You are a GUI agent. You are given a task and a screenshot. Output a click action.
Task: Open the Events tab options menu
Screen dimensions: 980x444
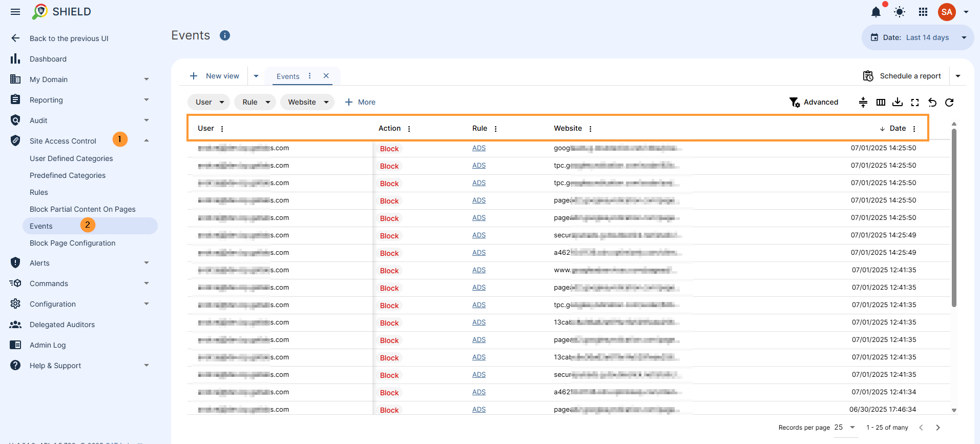click(x=309, y=76)
